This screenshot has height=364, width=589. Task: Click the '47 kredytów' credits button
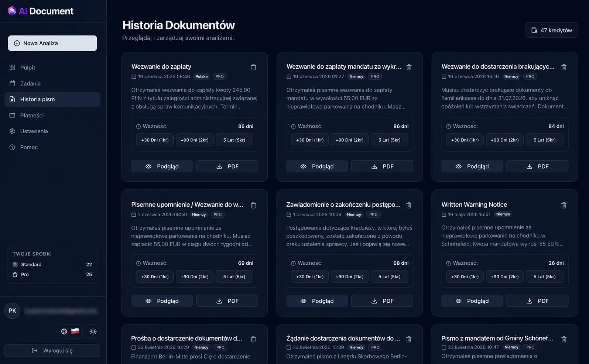[551, 30]
